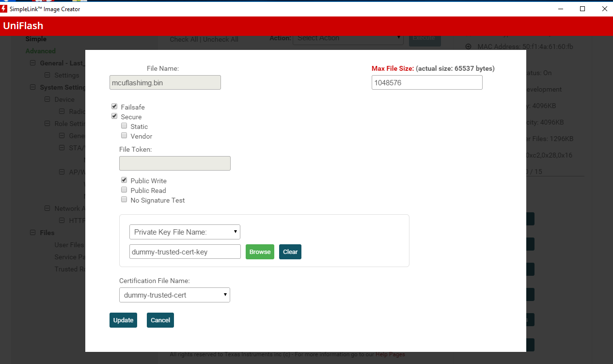Uncheck the Failsafe checkbox
This screenshot has height=364, width=613.
pyautogui.click(x=114, y=106)
